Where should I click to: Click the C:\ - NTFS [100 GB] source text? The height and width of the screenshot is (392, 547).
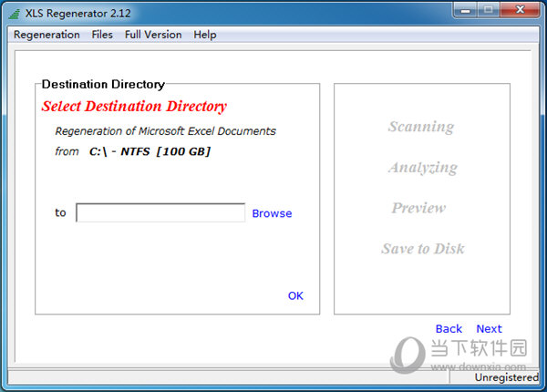coord(150,151)
